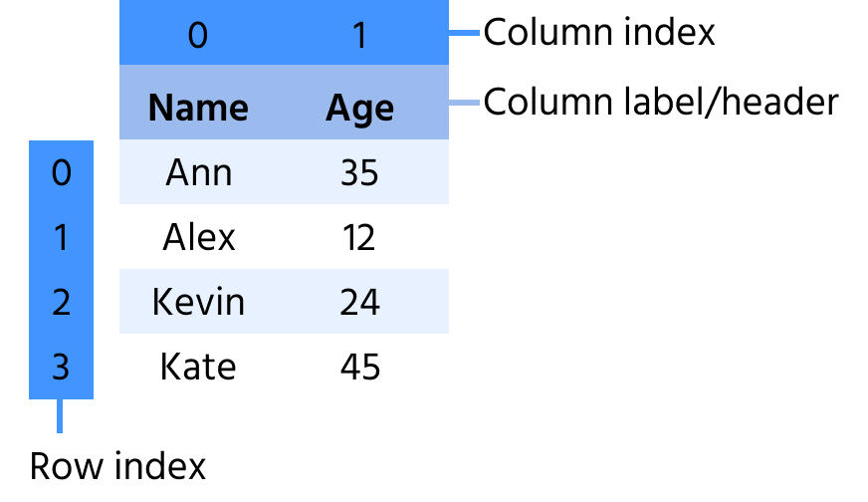Click the age value 12
Image resolution: width=868 pixels, height=502 pixels.
tap(359, 238)
